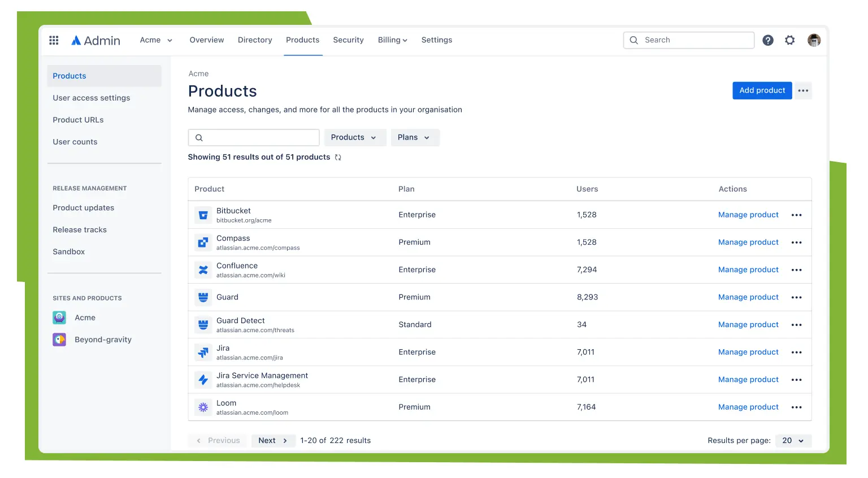Click Manage product for Jira row
Viewport: 868px width, 478px height.
click(x=748, y=352)
